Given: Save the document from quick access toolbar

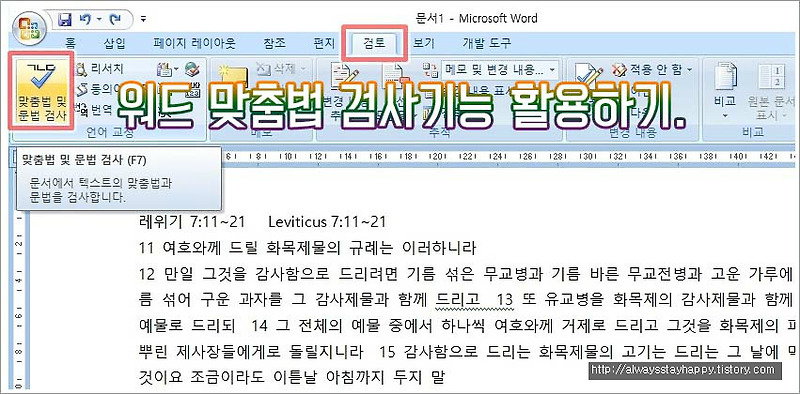Looking at the screenshot, I should coord(65,20).
